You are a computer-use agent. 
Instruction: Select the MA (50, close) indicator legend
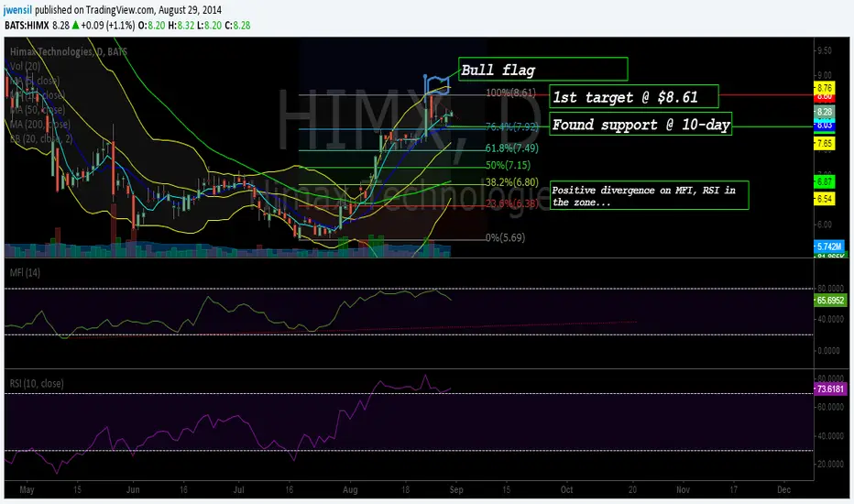pos(38,110)
